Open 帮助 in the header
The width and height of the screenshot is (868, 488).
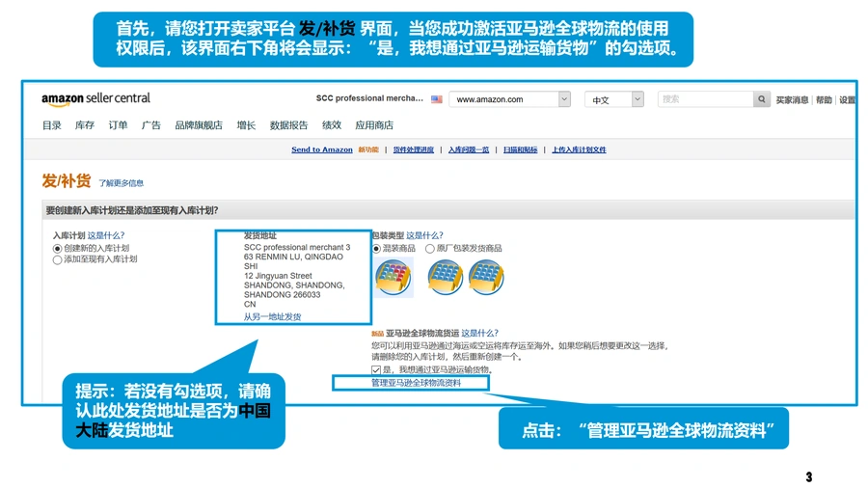[x=824, y=99]
